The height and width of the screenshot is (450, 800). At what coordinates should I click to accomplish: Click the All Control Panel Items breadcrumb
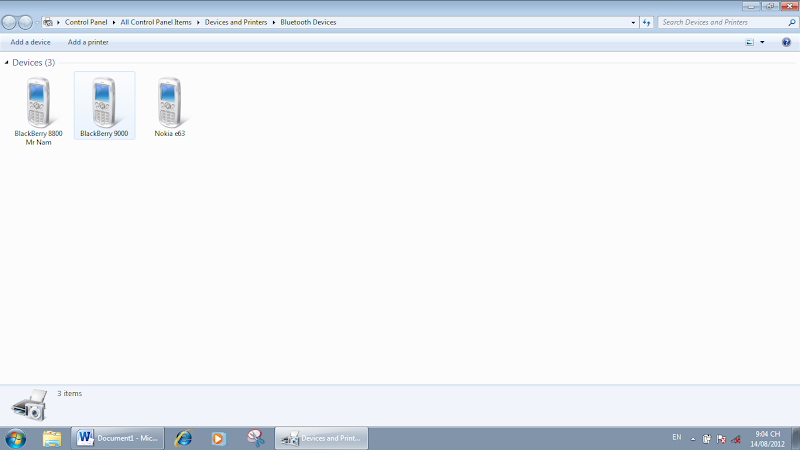pyautogui.click(x=156, y=22)
